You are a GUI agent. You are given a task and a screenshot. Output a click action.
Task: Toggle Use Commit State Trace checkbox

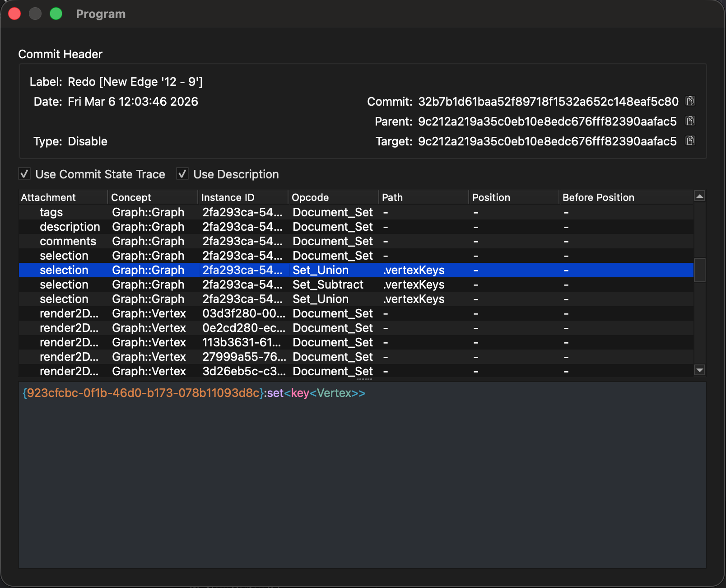coord(25,174)
